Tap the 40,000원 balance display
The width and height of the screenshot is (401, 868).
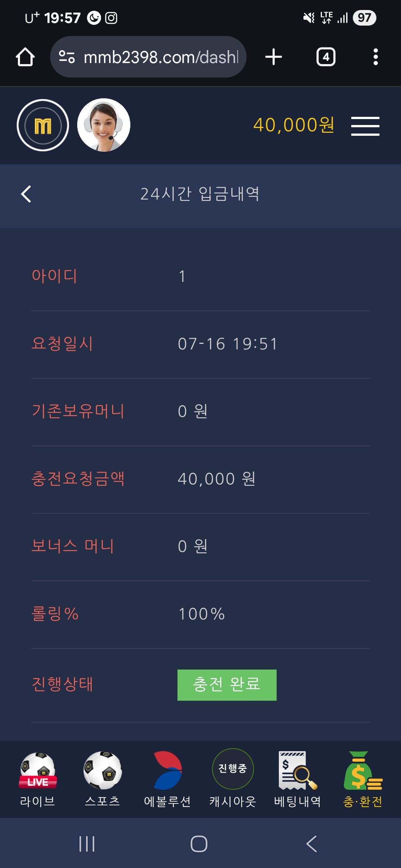[294, 125]
